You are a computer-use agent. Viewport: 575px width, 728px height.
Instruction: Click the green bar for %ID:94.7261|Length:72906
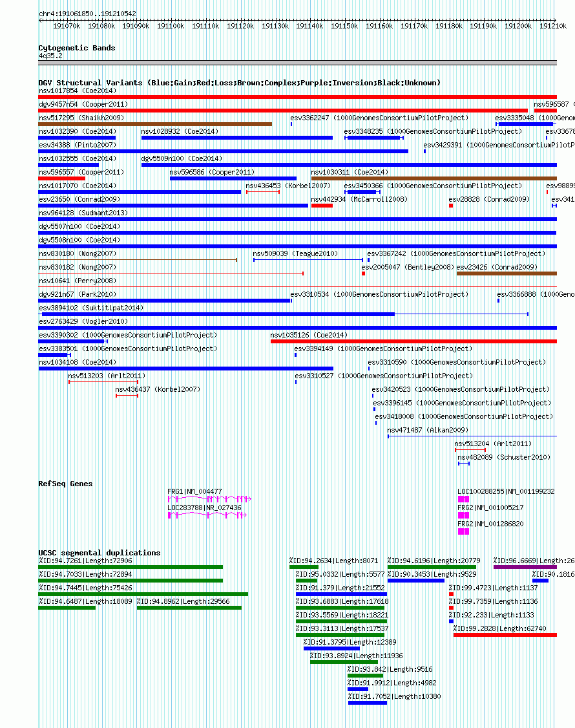[131, 567]
